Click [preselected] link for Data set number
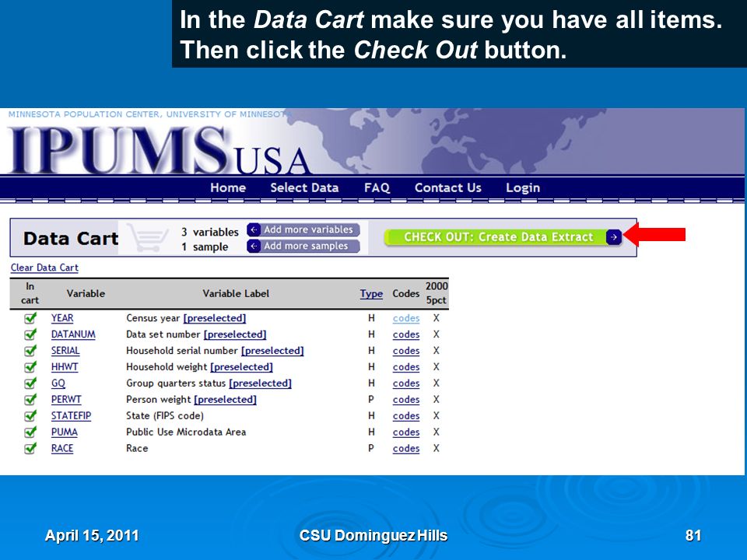 click(x=235, y=334)
